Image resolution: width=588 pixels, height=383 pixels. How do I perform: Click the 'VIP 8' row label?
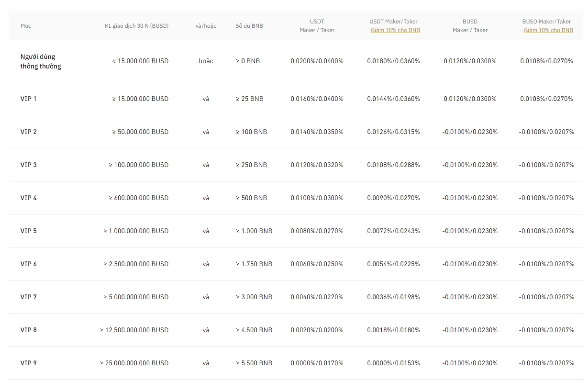[x=28, y=330]
